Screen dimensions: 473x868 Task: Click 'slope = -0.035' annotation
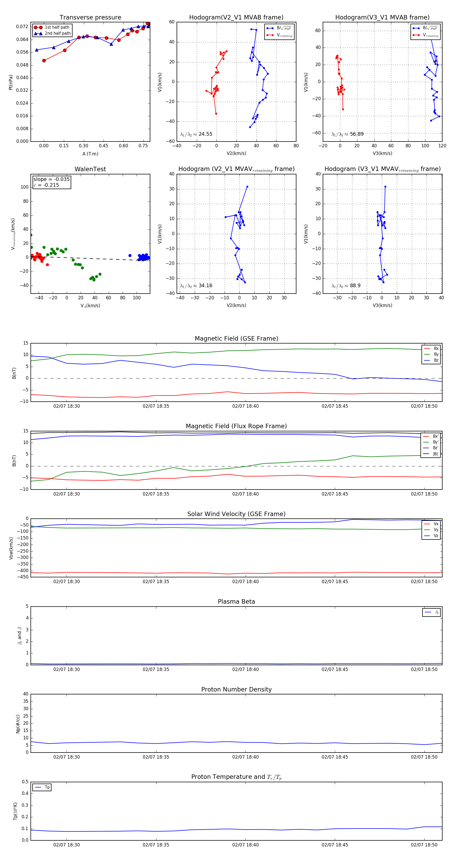52,179
